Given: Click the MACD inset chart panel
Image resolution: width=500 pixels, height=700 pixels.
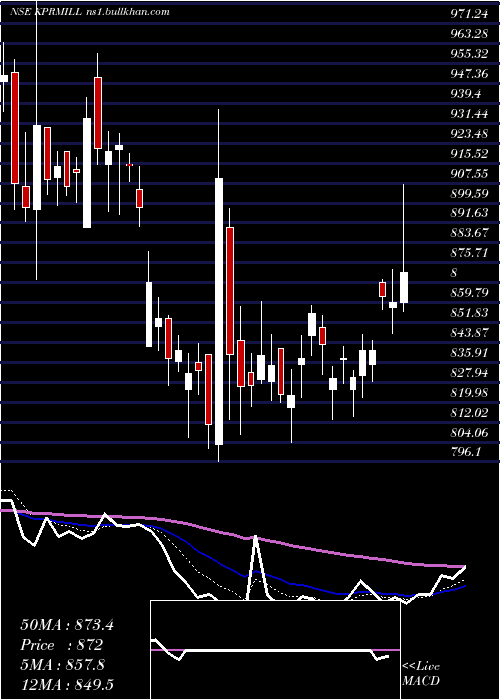Looking at the screenshot, I should [275, 650].
